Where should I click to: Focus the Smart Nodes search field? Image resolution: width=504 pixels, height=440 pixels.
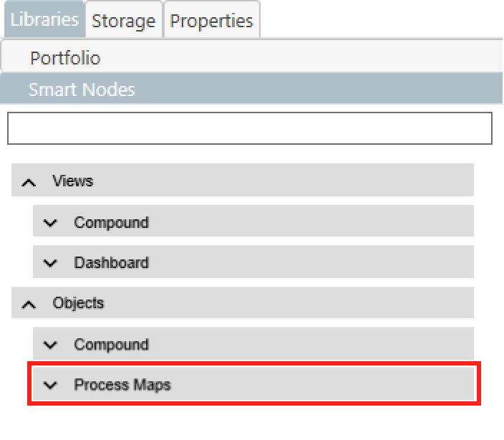point(249,128)
